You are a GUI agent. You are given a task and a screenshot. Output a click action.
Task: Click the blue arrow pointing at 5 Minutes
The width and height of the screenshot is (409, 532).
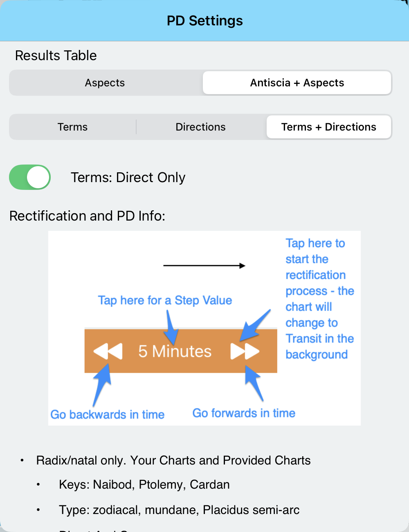172,327
